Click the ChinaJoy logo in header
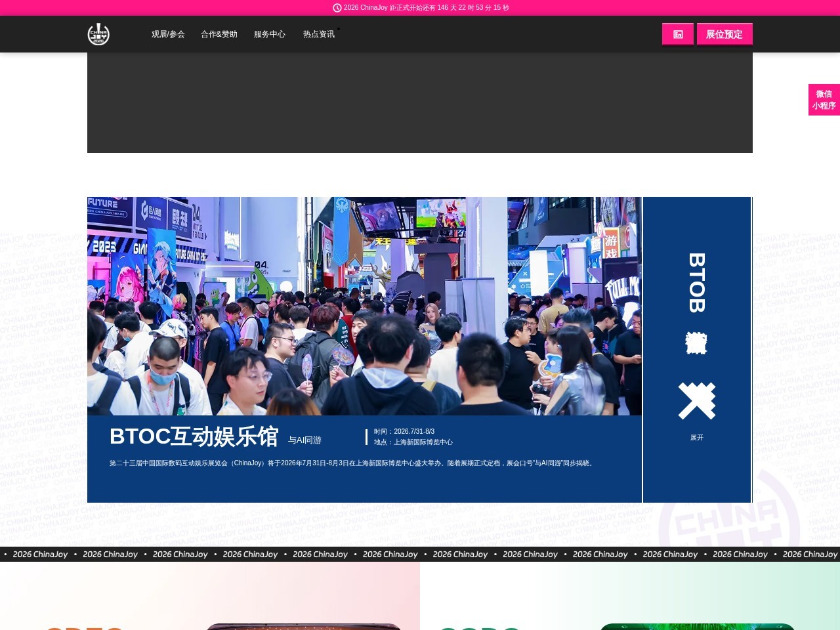 [98, 34]
